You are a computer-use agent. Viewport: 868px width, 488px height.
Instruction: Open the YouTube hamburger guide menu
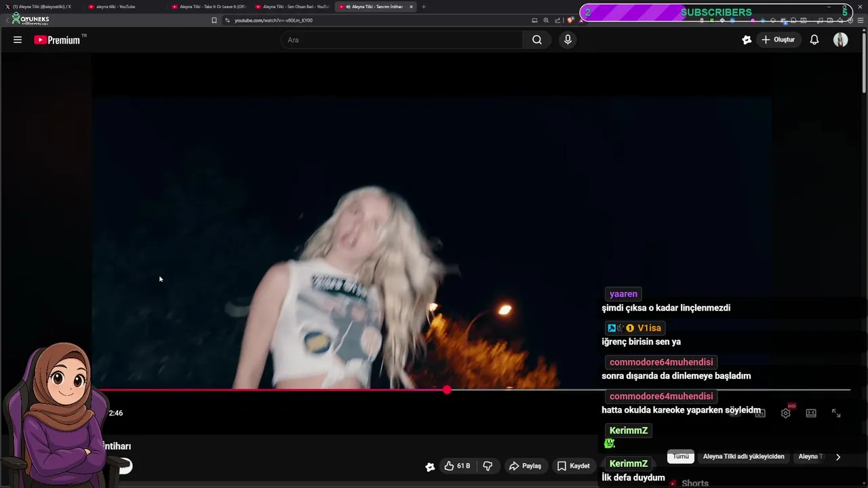click(18, 40)
